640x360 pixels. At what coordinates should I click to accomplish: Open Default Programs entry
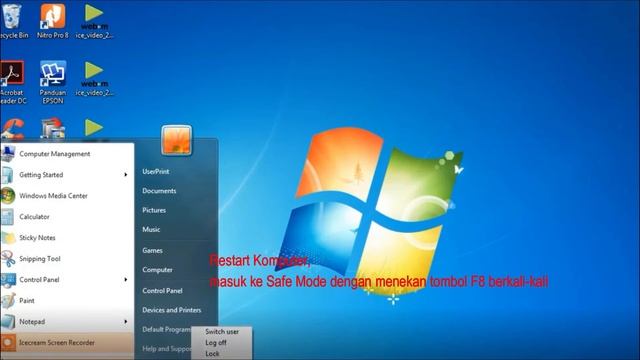[x=166, y=329]
